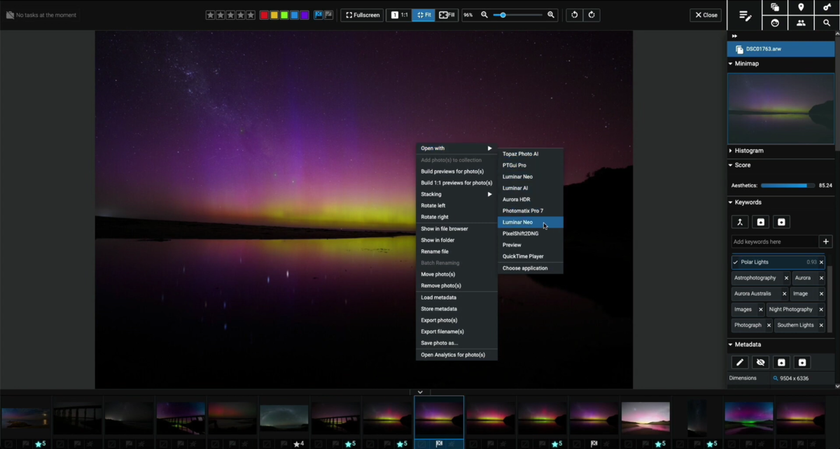Zoom in with the plus magnifier icon

tap(551, 15)
